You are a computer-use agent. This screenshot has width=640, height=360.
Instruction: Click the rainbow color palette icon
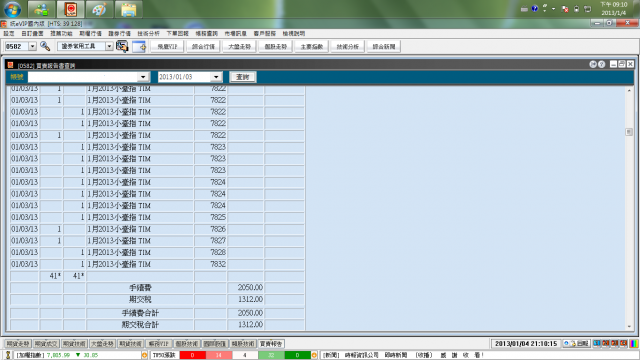(634, 344)
